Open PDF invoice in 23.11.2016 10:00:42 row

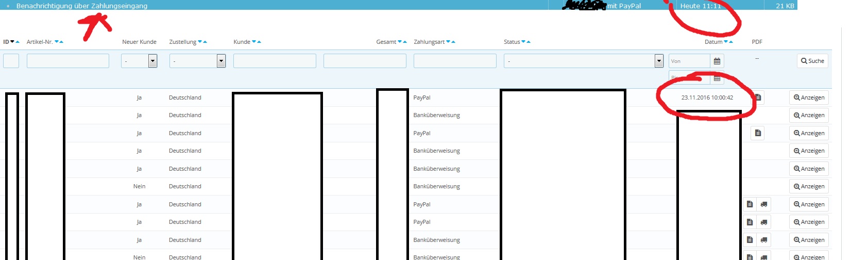[758, 98]
